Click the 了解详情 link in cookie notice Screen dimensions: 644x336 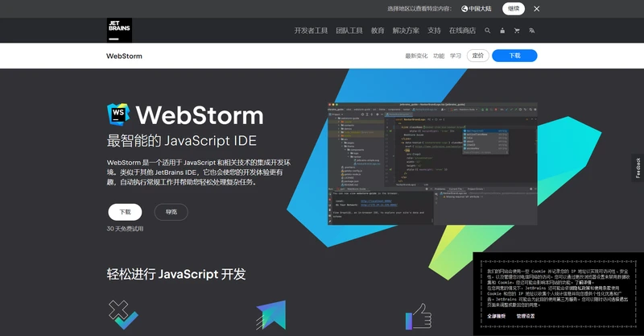584,283
